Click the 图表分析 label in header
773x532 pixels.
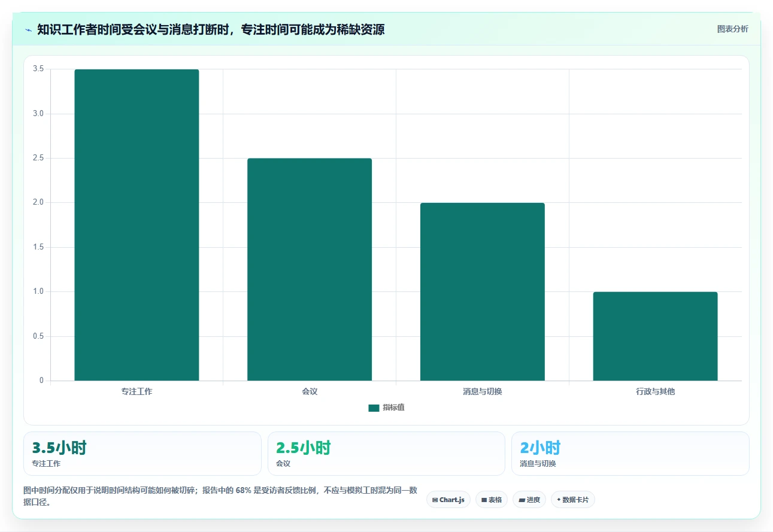732,29
